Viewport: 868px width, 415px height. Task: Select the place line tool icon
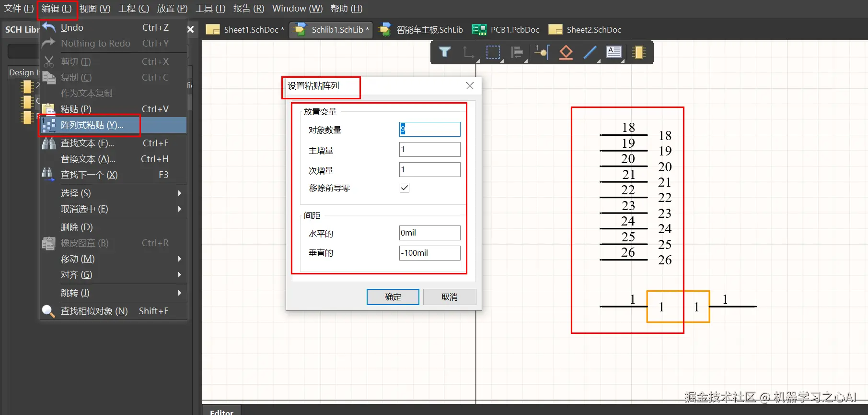(590, 52)
